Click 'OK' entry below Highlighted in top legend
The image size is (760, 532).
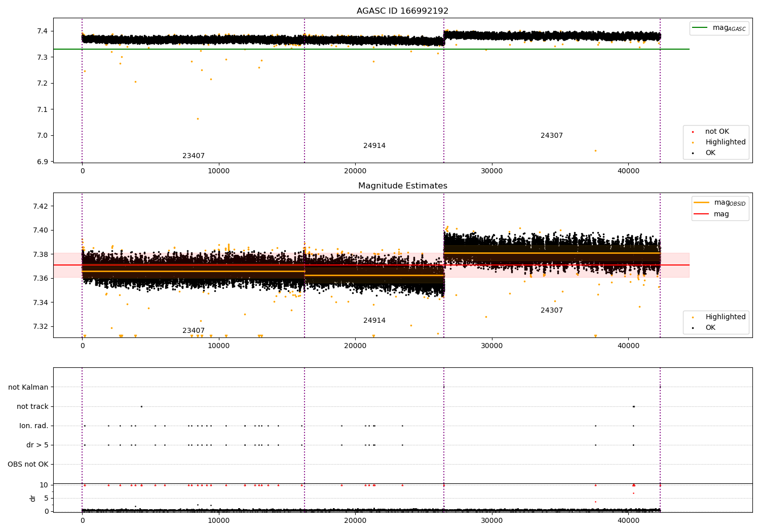pos(710,153)
